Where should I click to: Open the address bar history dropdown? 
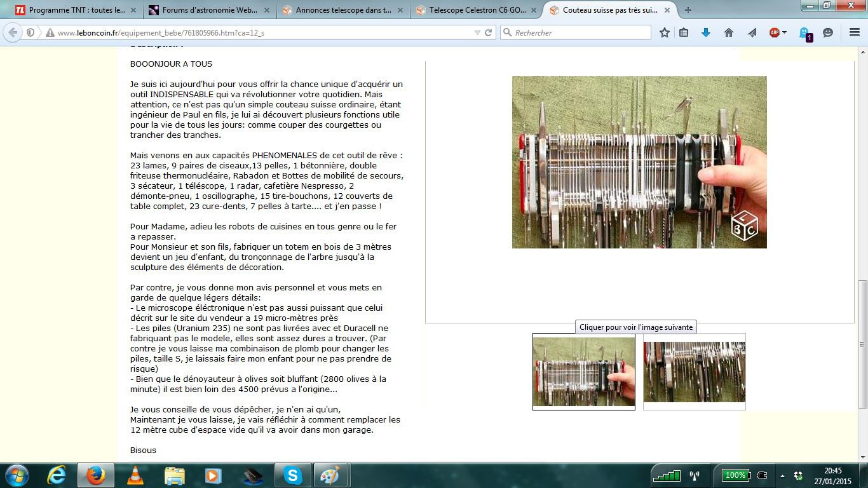pyautogui.click(x=477, y=32)
